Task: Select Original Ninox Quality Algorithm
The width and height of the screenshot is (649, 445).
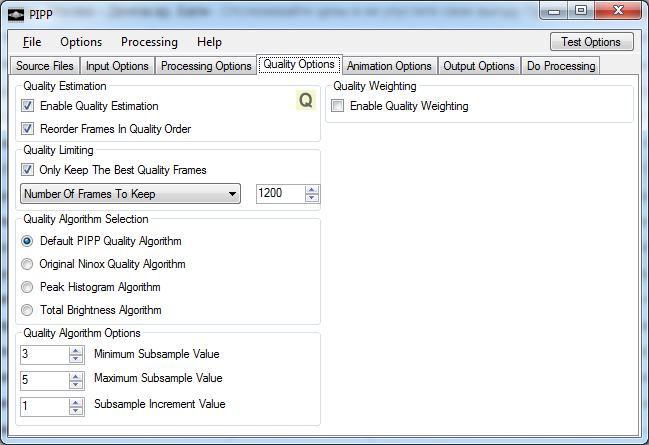Action: coord(28,264)
